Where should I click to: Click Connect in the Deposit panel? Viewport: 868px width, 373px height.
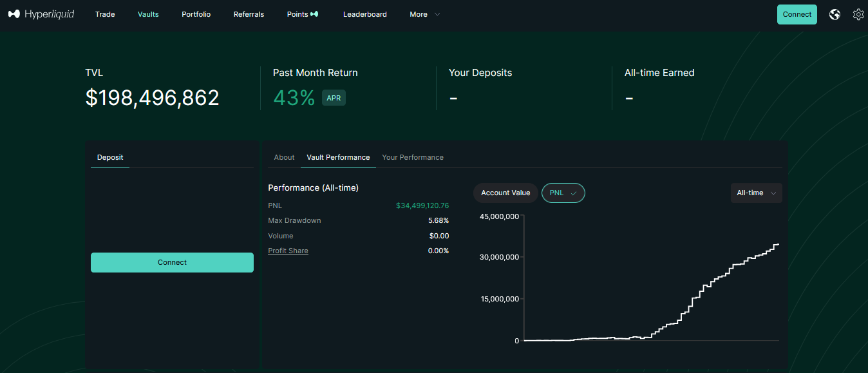tap(172, 262)
